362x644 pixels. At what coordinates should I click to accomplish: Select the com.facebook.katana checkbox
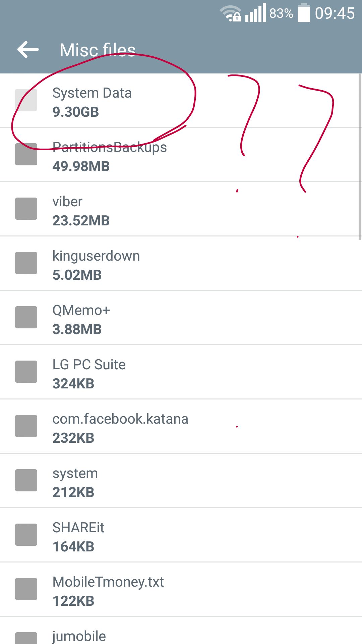tap(26, 426)
